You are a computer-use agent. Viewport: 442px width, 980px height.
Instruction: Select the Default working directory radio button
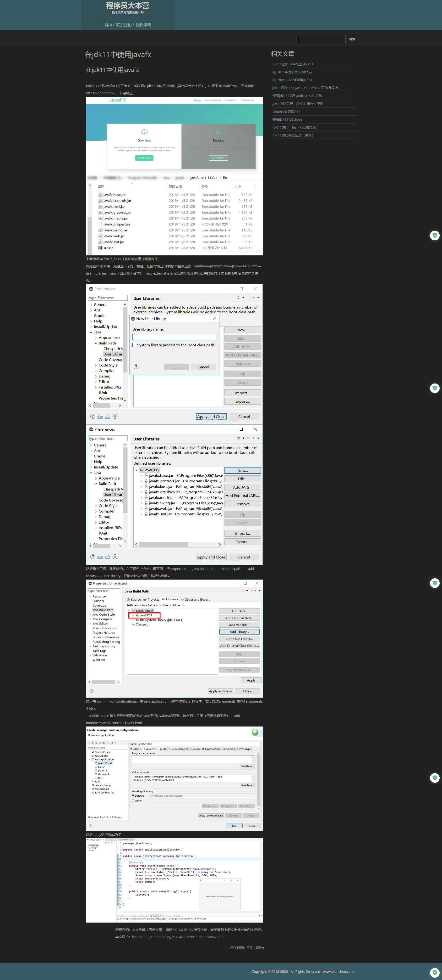pos(134,796)
